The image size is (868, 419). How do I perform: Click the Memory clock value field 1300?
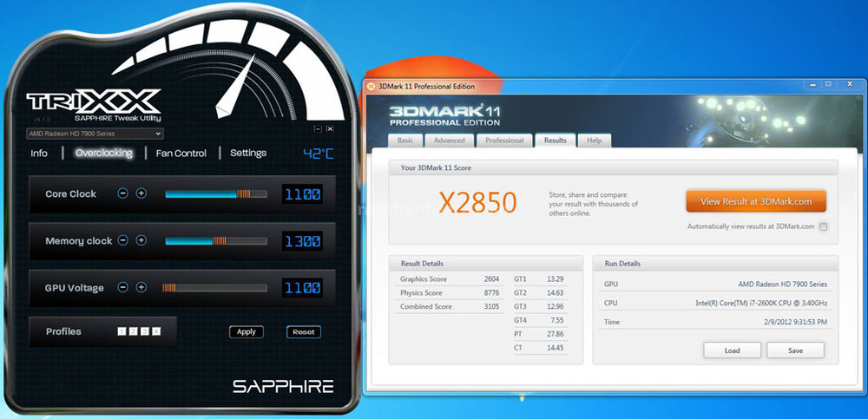[x=302, y=241]
